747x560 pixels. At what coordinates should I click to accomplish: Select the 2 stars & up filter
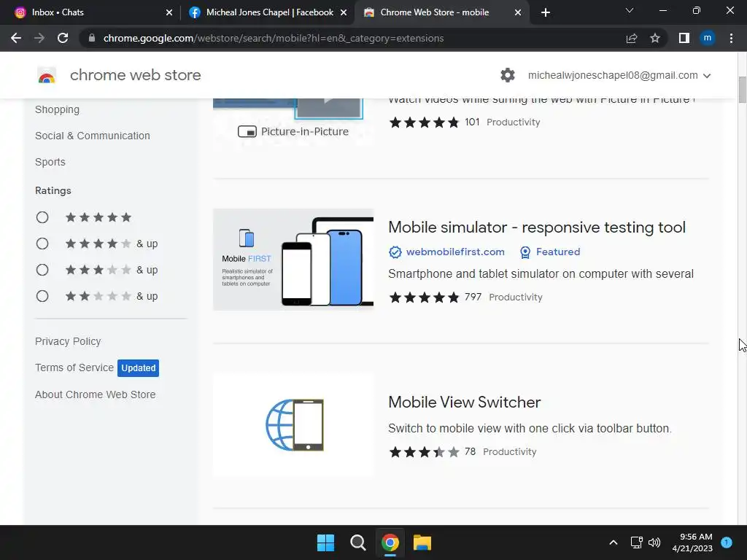tap(42, 296)
